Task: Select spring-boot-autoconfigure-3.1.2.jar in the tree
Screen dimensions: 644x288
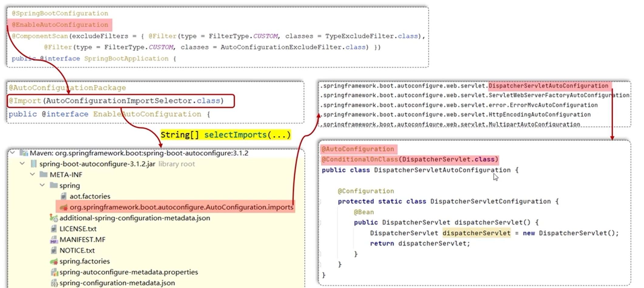Action: pyautogui.click(x=97, y=164)
